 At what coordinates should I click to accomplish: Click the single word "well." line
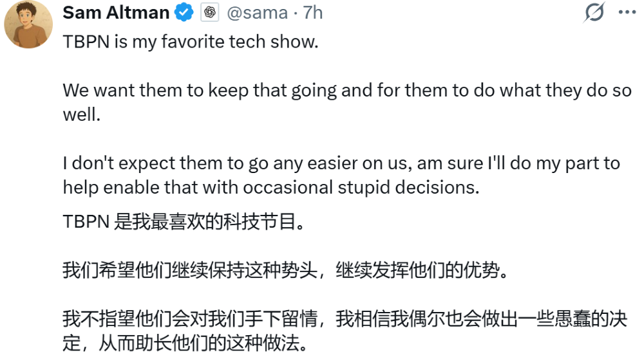coord(79,115)
